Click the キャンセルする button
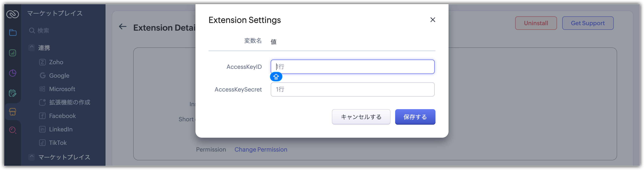Image resolution: width=644 pixels, height=170 pixels. [361, 117]
